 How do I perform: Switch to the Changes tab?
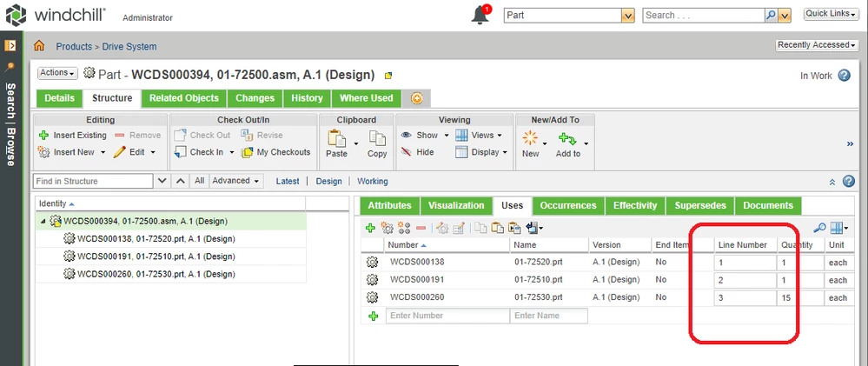click(255, 98)
